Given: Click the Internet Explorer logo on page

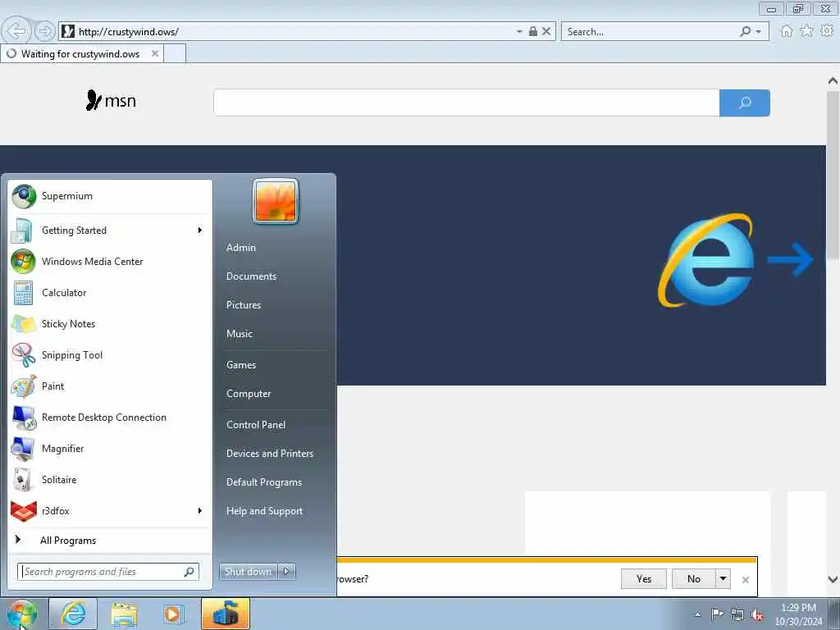Looking at the screenshot, I should [x=706, y=260].
